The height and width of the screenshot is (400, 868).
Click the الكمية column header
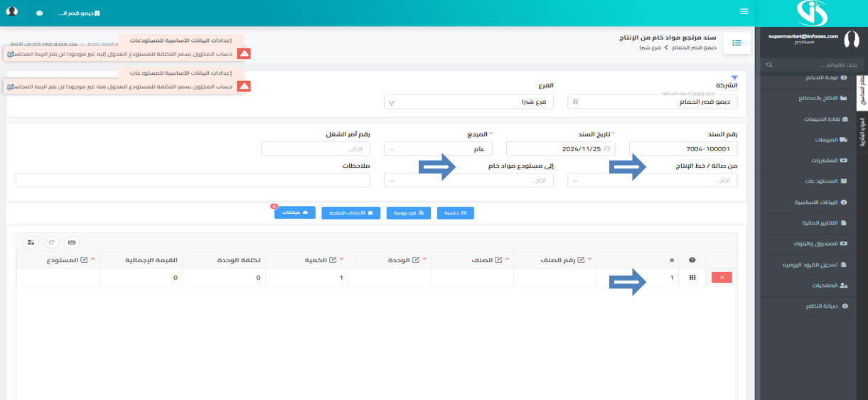pos(306,260)
